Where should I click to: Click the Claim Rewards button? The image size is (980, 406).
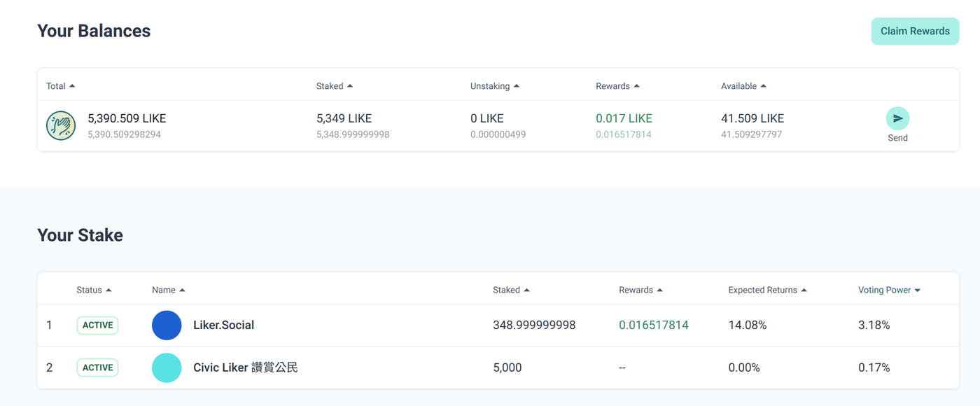pos(915,31)
